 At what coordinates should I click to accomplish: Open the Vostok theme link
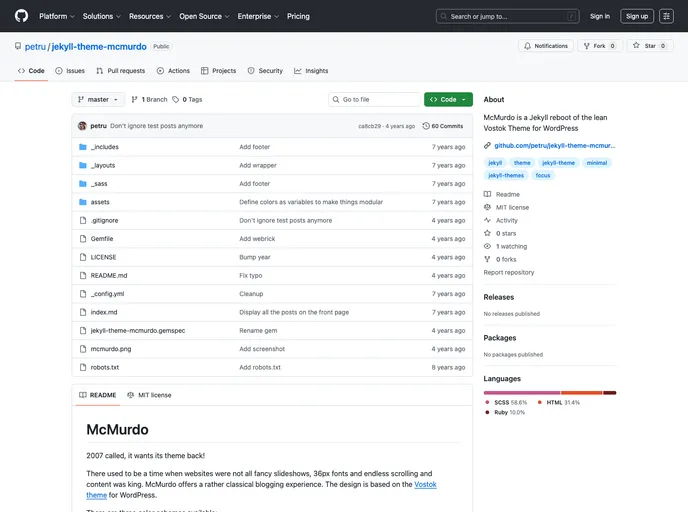pos(425,484)
